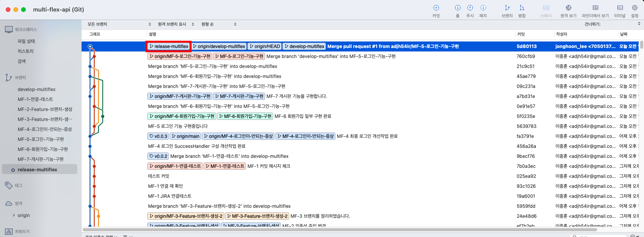Screen dimensions: 644x237
Task: Select commit 'MF-1 연결 재 확인'
Action: click(x=360, y=186)
